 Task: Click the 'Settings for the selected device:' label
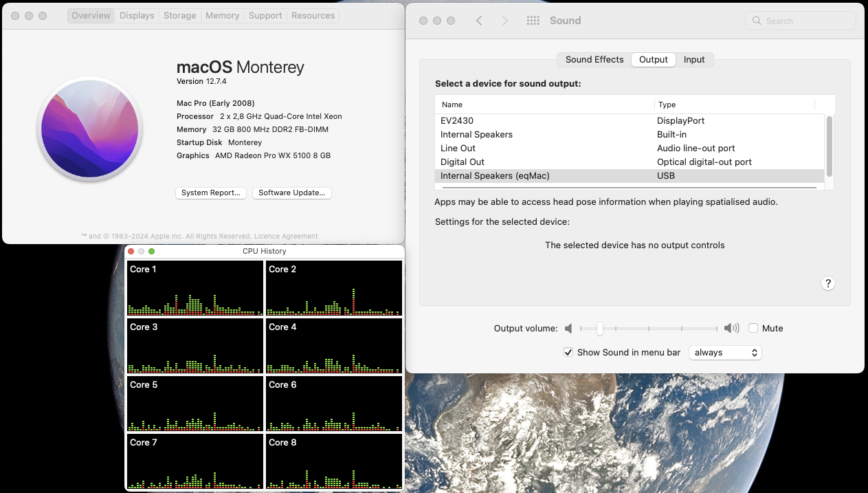pyautogui.click(x=502, y=222)
